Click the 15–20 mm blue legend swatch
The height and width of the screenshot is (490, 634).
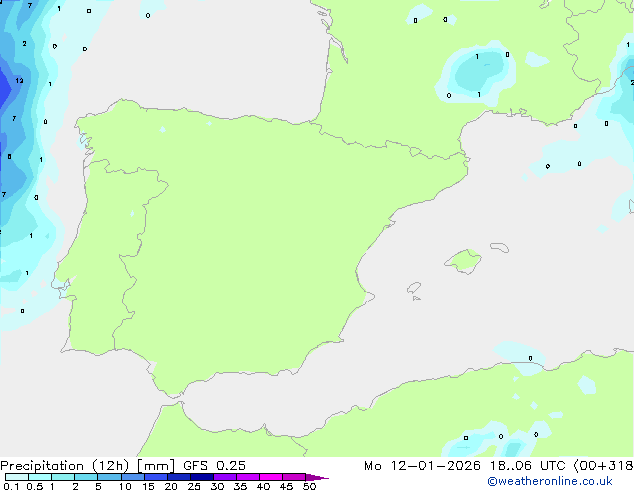click(x=156, y=477)
